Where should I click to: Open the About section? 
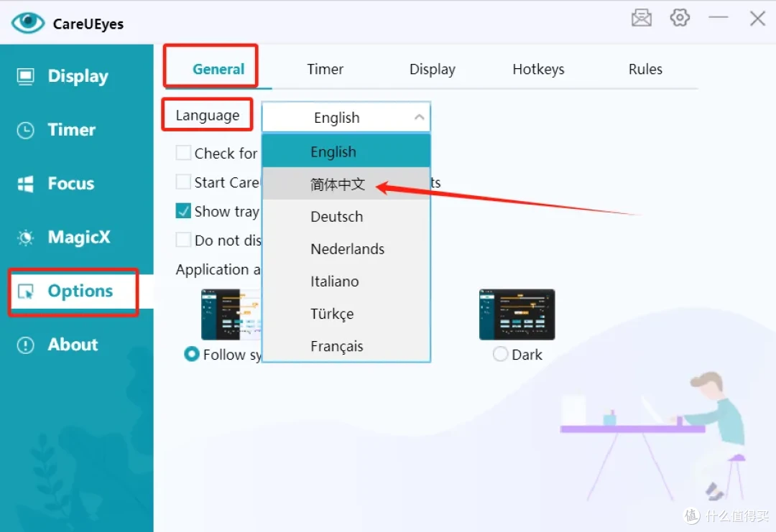77,345
